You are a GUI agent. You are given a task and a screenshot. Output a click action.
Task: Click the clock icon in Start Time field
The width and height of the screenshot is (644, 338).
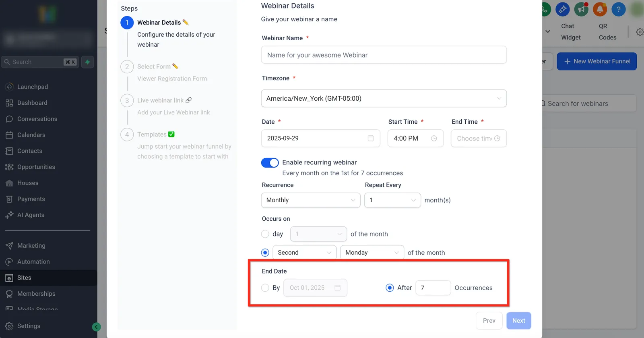[x=434, y=138]
